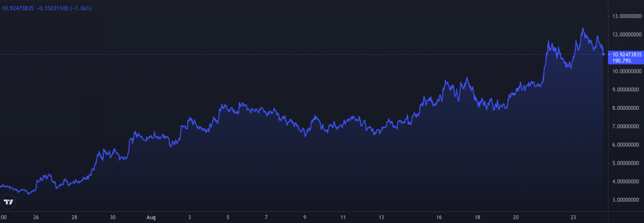Select date 30 on time axis
This screenshot has height=223, width=644.
[112, 217]
